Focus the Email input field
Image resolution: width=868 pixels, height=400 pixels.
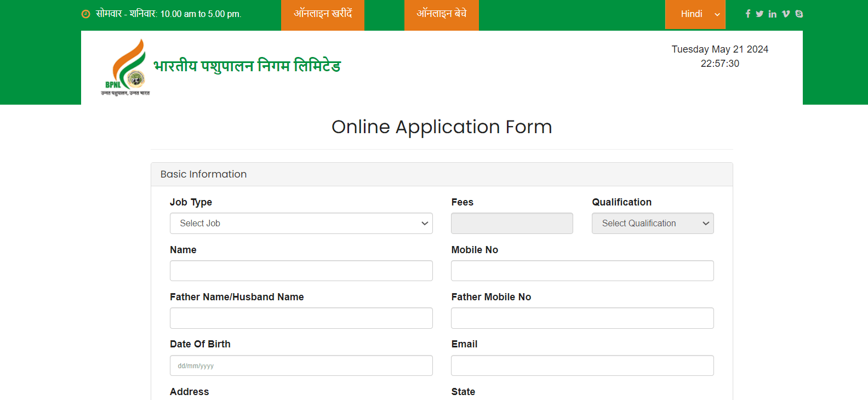(583, 365)
